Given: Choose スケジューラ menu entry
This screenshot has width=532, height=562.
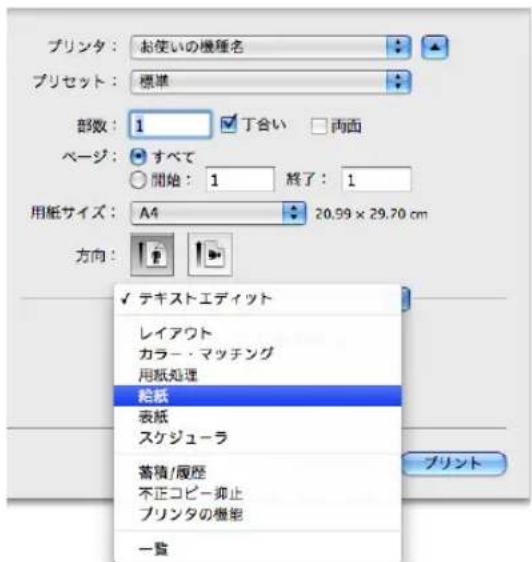Looking at the screenshot, I should point(257,438).
